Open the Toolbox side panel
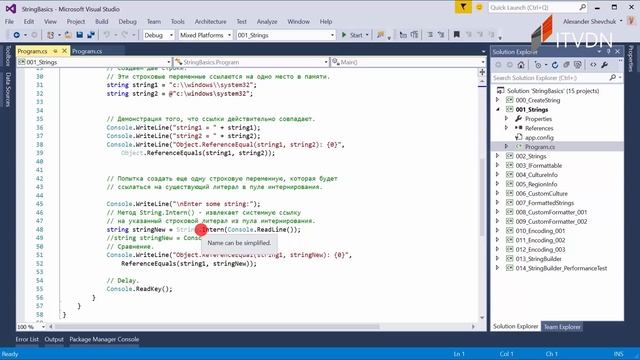 [8, 56]
